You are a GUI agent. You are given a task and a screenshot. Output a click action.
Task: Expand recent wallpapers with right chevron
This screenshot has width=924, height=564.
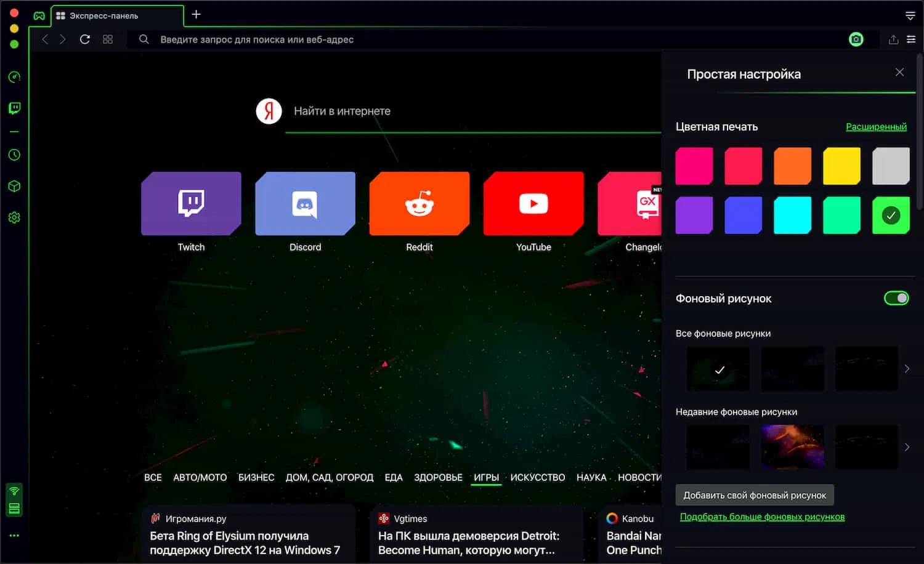tap(907, 447)
